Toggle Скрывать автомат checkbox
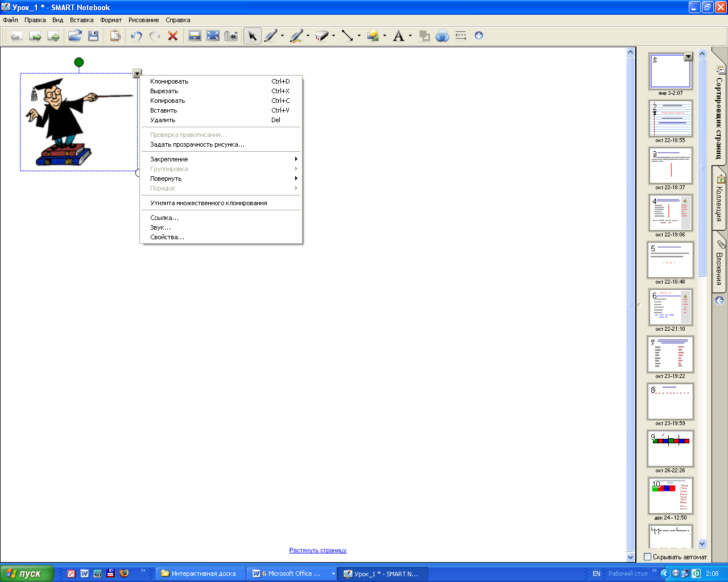The width and height of the screenshot is (728, 582). pos(647,557)
